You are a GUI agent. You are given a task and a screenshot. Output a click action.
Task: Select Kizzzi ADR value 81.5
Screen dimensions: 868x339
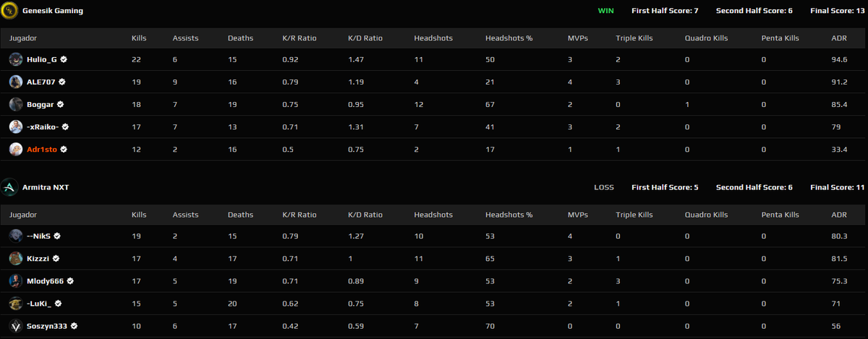840,258
